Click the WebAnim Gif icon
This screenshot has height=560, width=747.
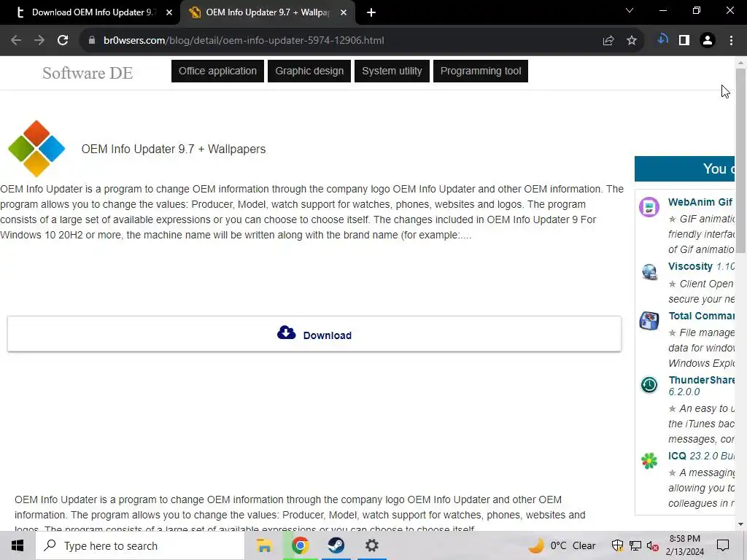pyautogui.click(x=649, y=207)
